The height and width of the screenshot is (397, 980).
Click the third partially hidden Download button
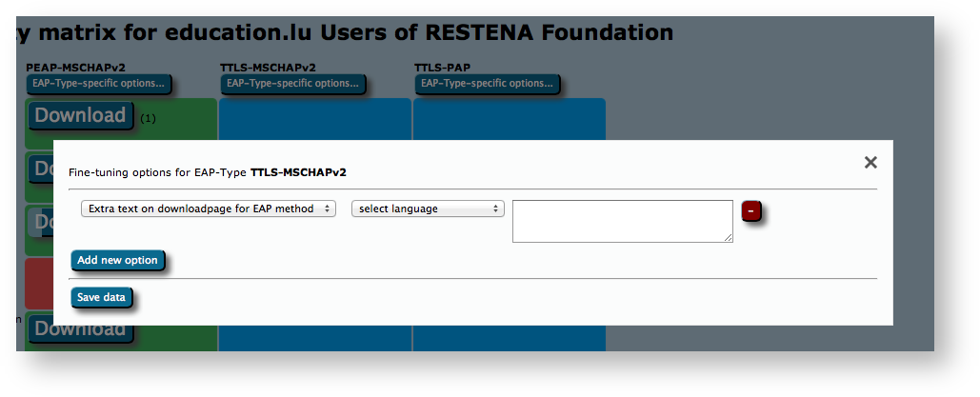click(x=40, y=223)
